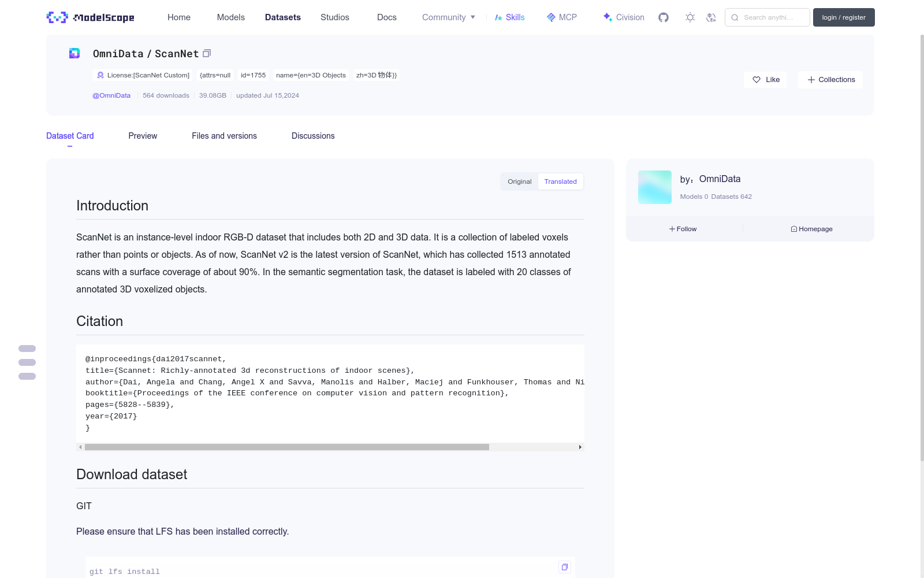Click the citation scrollbar right arrow
The height and width of the screenshot is (578, 924).
tap(580, 447)
